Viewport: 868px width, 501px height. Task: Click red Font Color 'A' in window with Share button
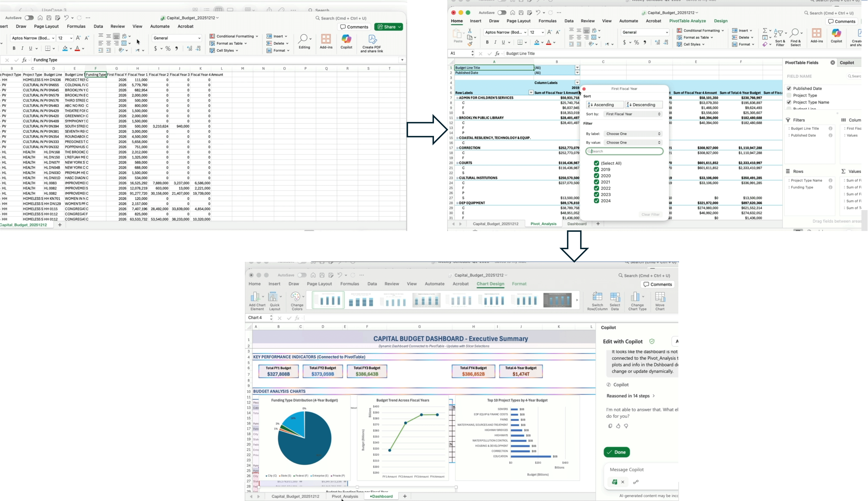coord(77,49)
